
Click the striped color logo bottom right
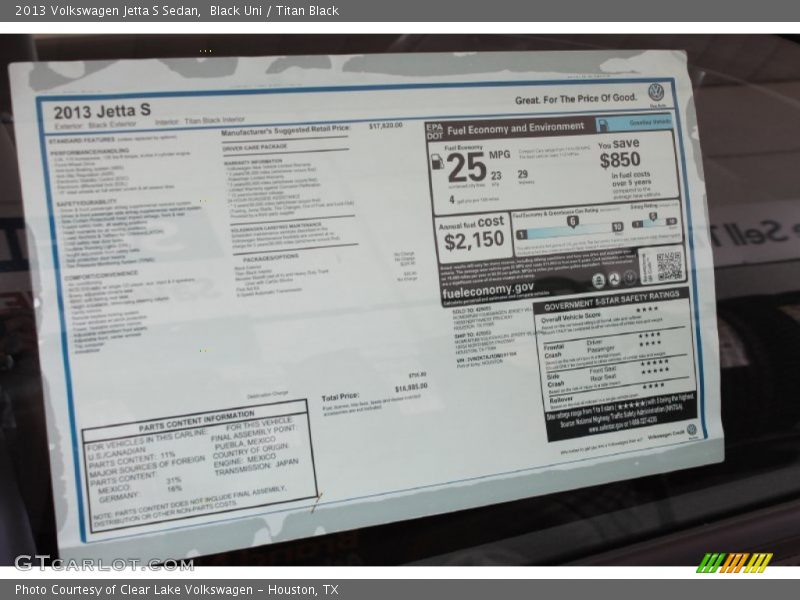(734, 562)
